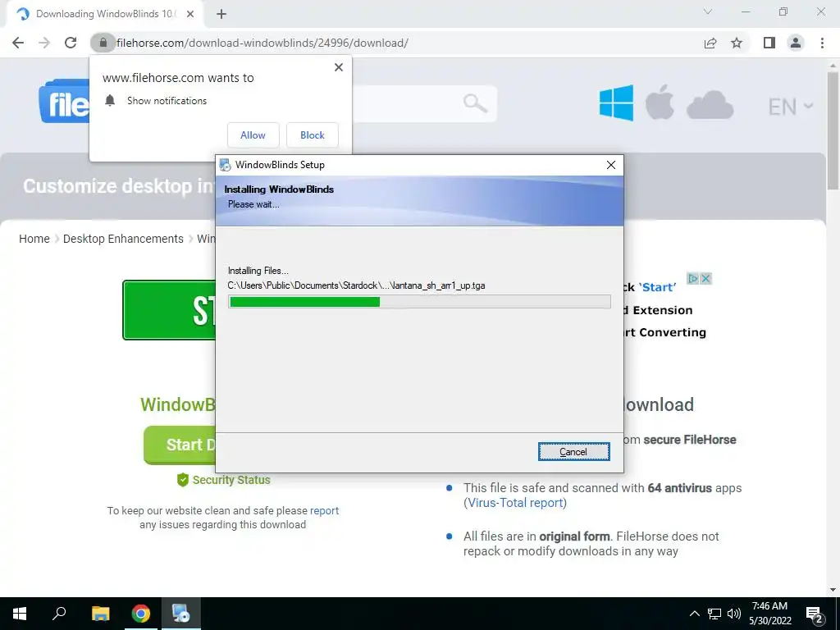Click the WindowBlinds Setup title bar icon
The width and height of the screenshot is (840, 630).
click(x=225, y=165)
